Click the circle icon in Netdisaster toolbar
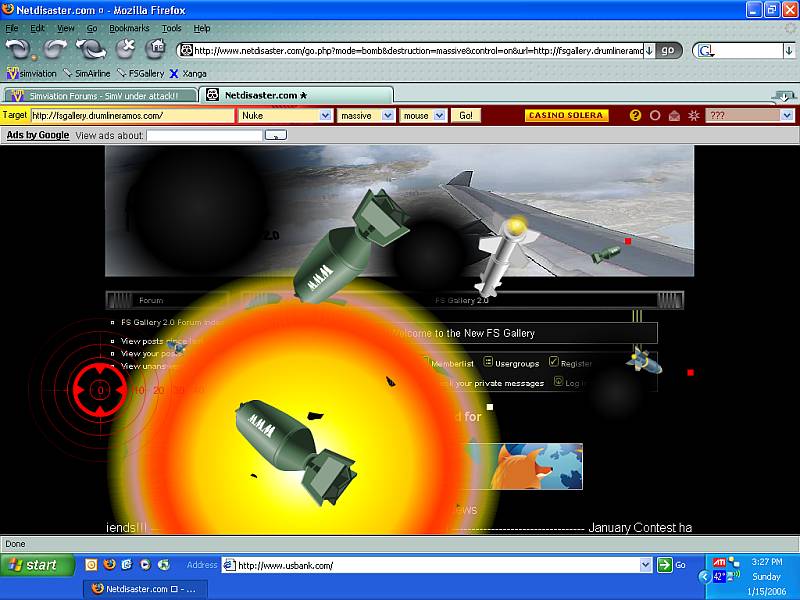 click(655, 116)
